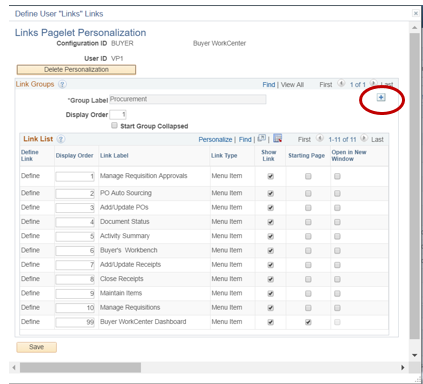423x384 pixels.
Task: Uncheck Show Link for PO Auto Sourcing
Action: 271,193
